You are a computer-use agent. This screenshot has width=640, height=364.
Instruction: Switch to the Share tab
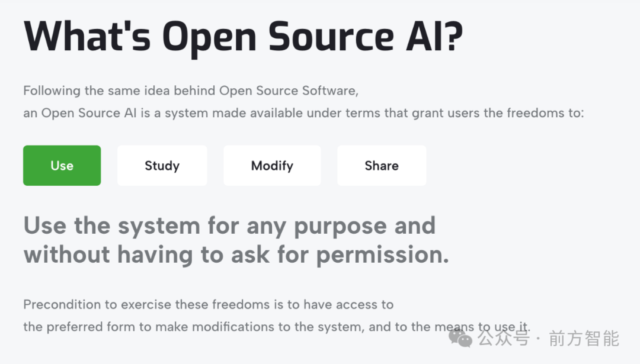pyautogui.click(x=382, y=166)
